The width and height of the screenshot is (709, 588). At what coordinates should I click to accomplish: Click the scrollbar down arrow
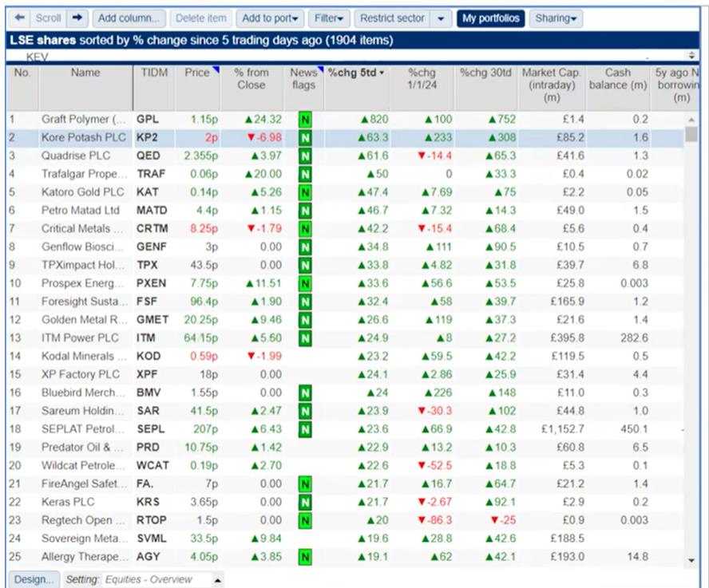[x=691, y=560]
